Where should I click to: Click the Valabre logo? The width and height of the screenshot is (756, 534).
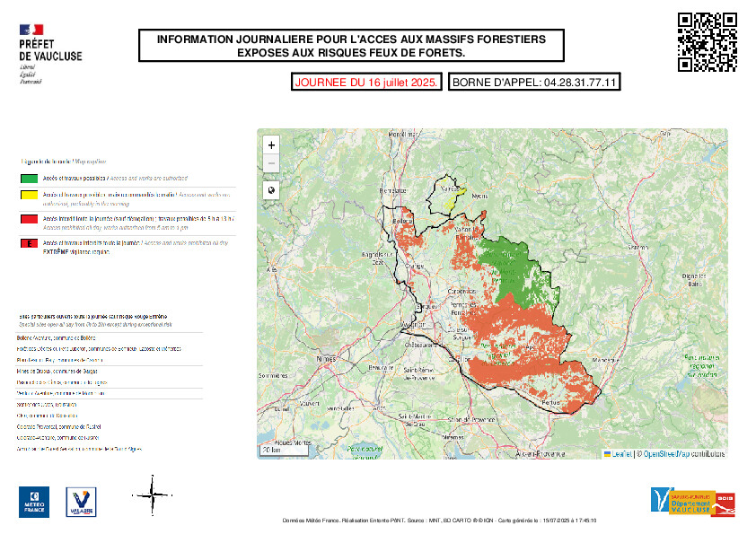pos(81,502)
